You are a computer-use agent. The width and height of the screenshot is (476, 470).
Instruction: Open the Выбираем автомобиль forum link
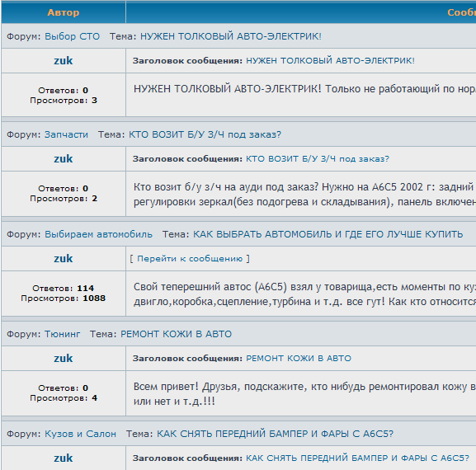(x=98, y=234)
